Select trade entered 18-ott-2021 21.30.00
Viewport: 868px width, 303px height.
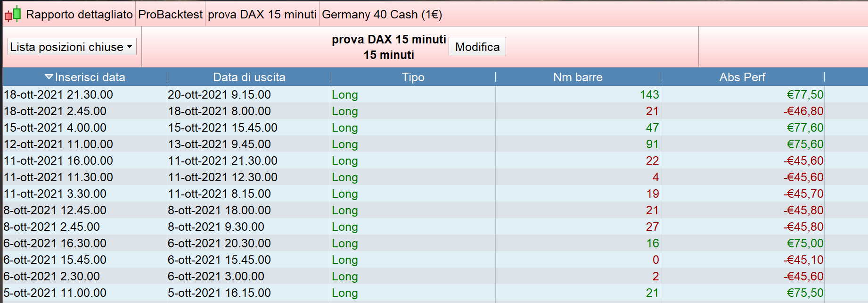click(58, 94)
